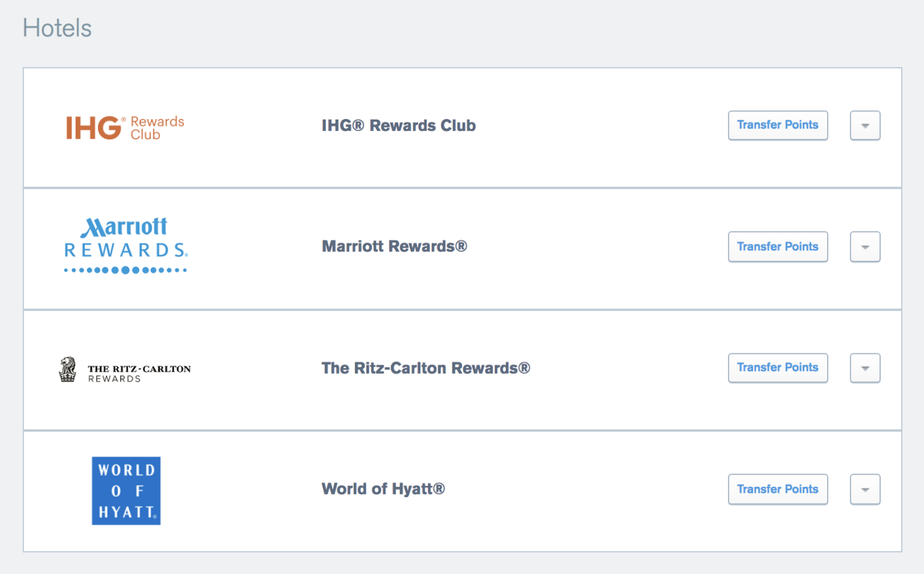Screen dimensions: 924x574
Task: Click the IHG Rewards Club program name
Action: [x=399, y=126]
